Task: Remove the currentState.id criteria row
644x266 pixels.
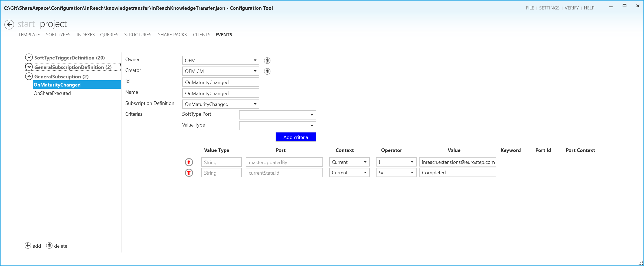Action: click(x=189, y=173)
